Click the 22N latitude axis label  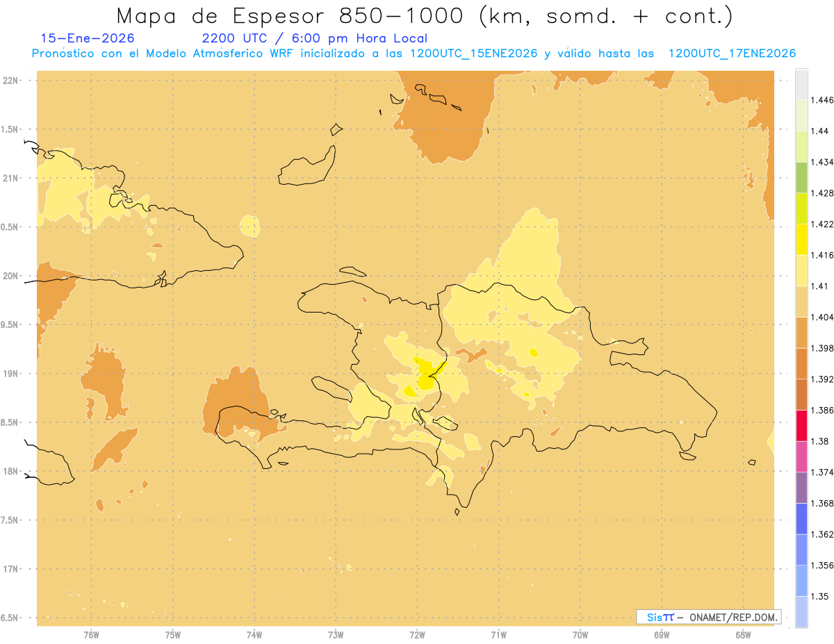(12, 80)
